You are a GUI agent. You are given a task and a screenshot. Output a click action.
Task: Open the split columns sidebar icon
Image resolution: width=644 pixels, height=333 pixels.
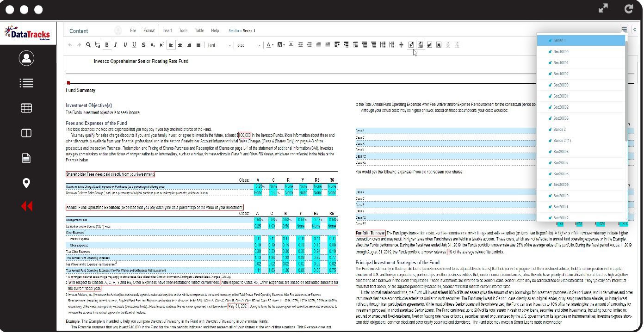point(26,133)
